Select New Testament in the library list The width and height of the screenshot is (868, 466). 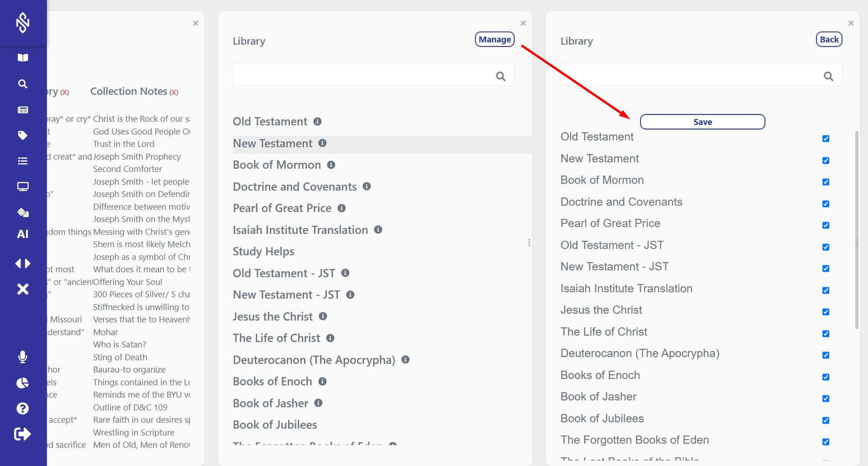(273, 143)
